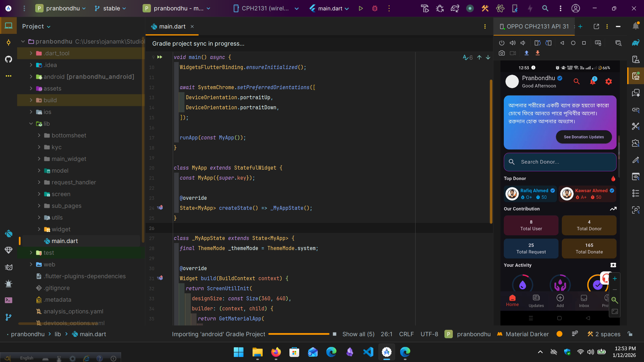Open Terminal from the left sidebar
This screenshot has width=644, height=362.
pos(8,300)
